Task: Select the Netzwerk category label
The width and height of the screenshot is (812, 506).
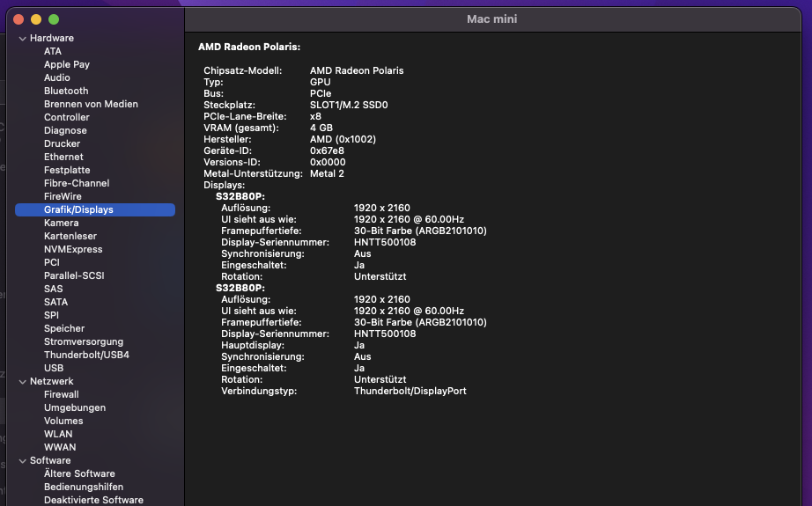Action: [52, 381]
